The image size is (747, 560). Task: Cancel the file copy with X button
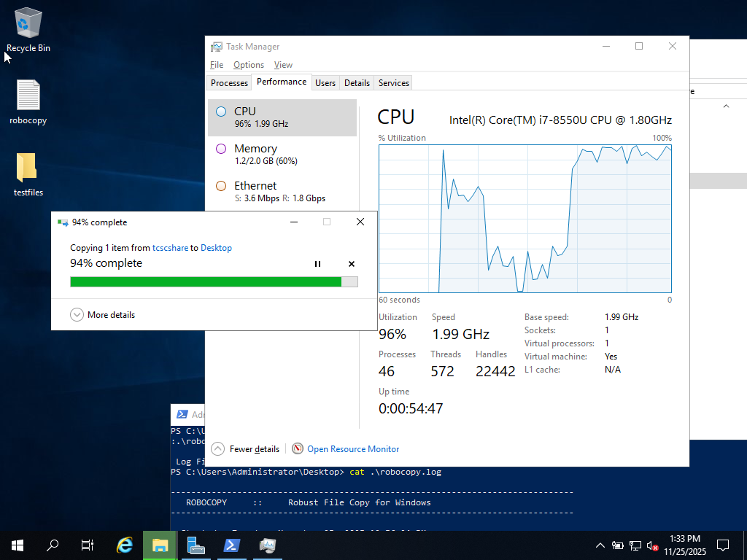pyautogui.click(x=352, y=264)
